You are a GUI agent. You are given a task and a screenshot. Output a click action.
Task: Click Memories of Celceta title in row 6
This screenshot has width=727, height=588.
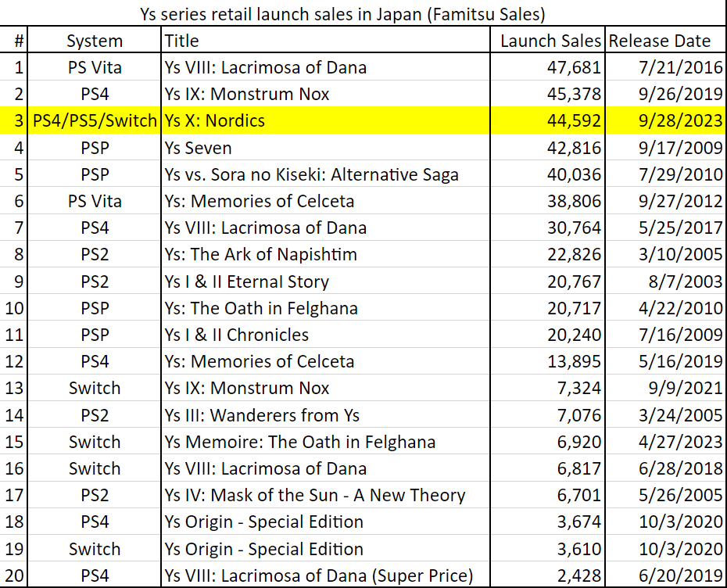click(x=260, y=201)
